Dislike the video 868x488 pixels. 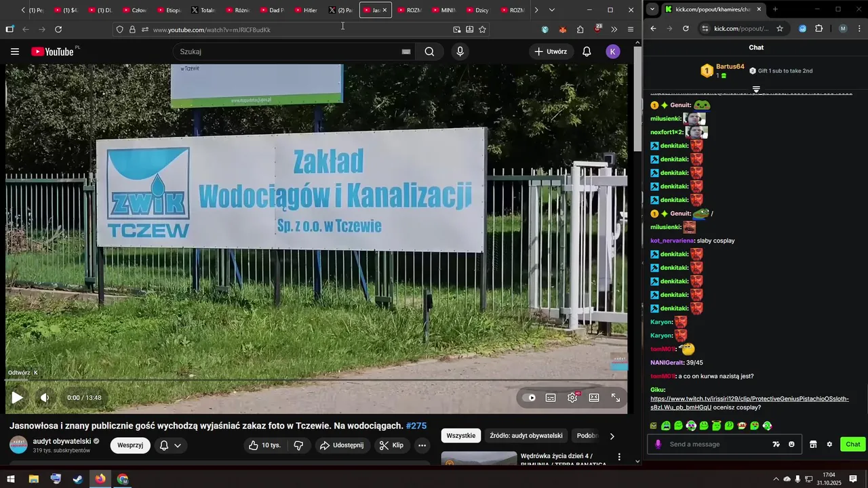click(298, 445)
